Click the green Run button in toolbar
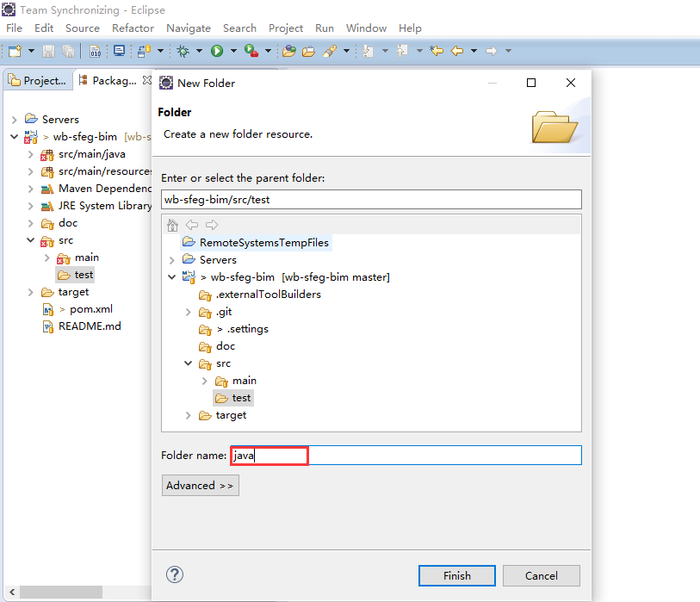The width and height of the screenshot is (700, 602). click(217, 51)
